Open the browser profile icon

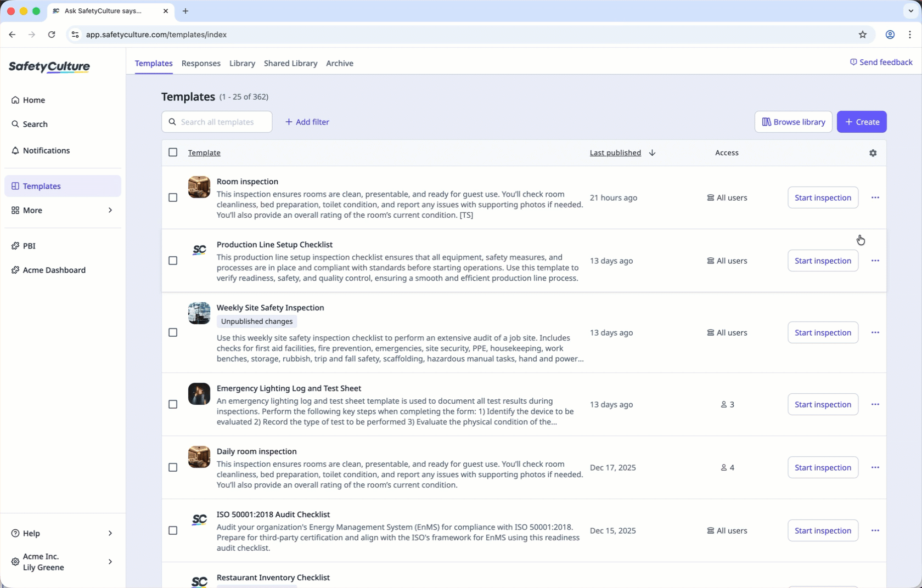click(890, 35)
